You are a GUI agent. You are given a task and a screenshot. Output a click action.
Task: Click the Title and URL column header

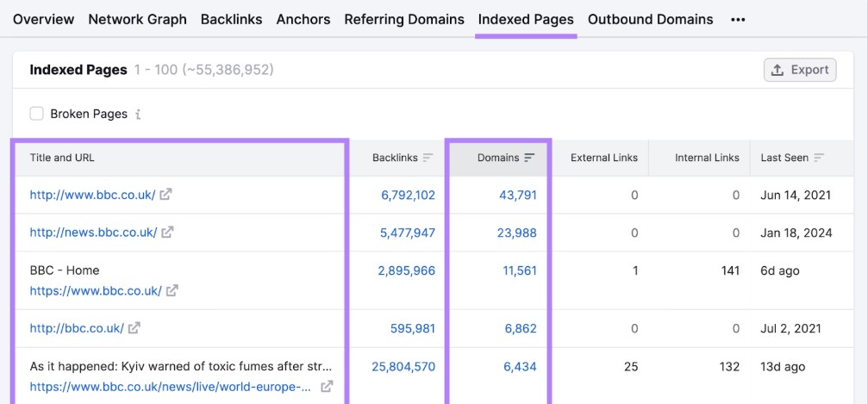click(62, 158)
